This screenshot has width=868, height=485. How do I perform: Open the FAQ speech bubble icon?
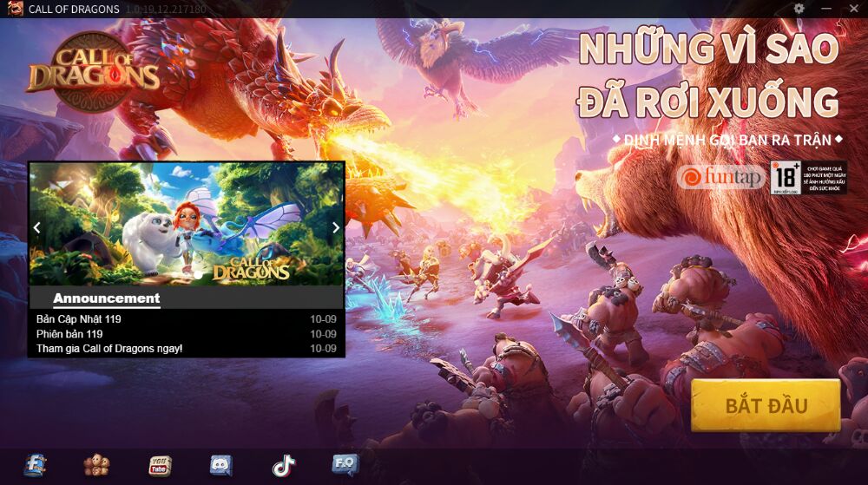345,466
